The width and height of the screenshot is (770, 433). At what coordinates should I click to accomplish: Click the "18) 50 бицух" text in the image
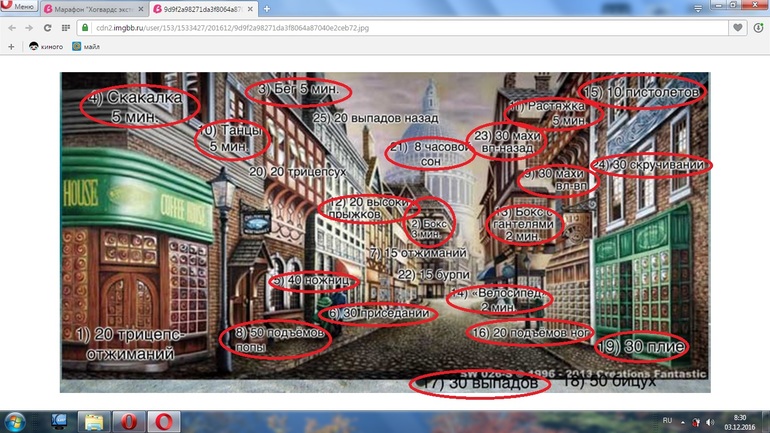(609, 381)
